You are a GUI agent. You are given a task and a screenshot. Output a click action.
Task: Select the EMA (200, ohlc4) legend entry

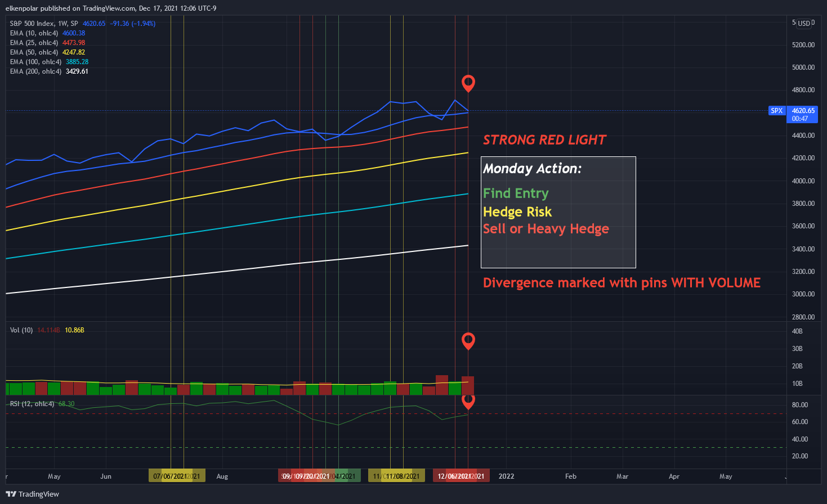pyautogui.click(x=35, y=71)
